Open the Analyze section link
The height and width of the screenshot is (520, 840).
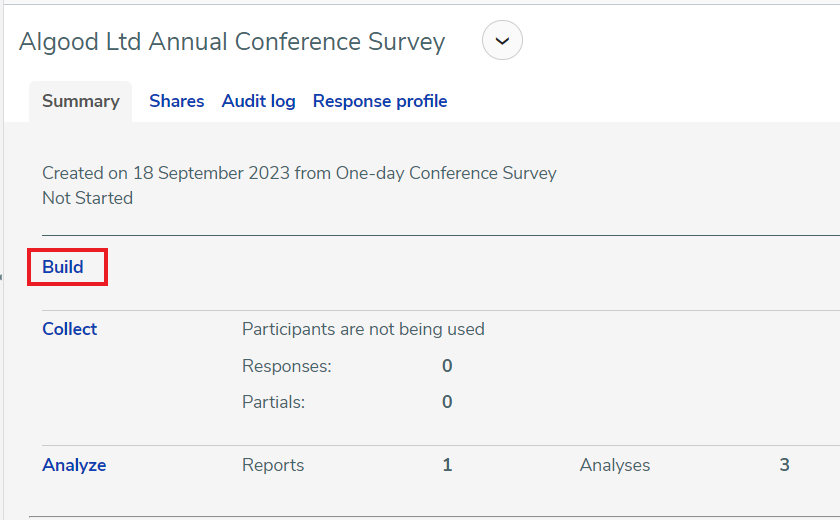tap(74, 465)
